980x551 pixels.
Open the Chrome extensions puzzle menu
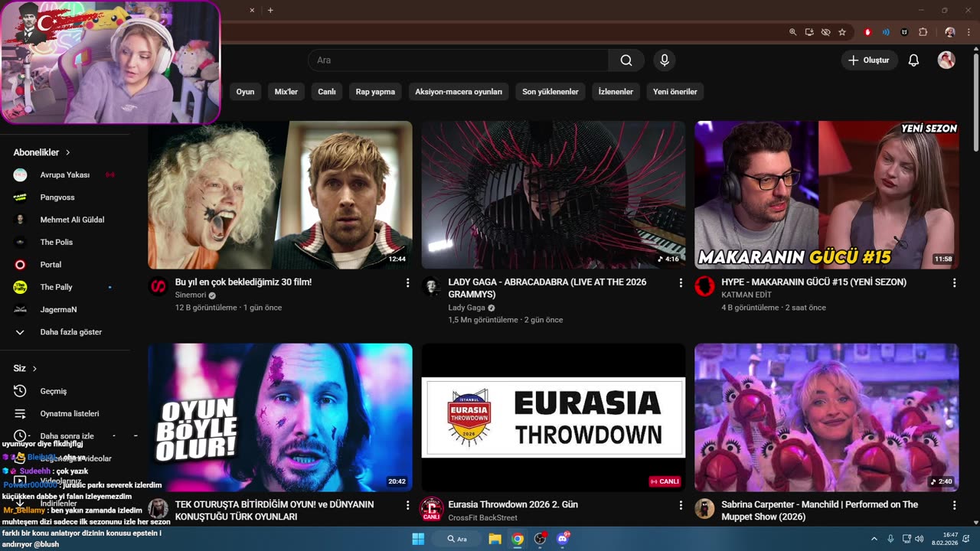923,32
